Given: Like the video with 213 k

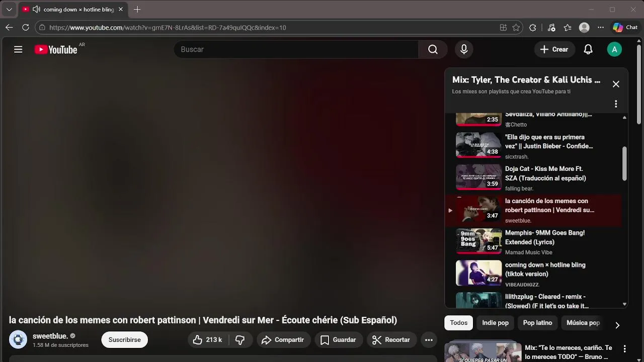Looking at the screenshot, I should [x=208, y=340].
